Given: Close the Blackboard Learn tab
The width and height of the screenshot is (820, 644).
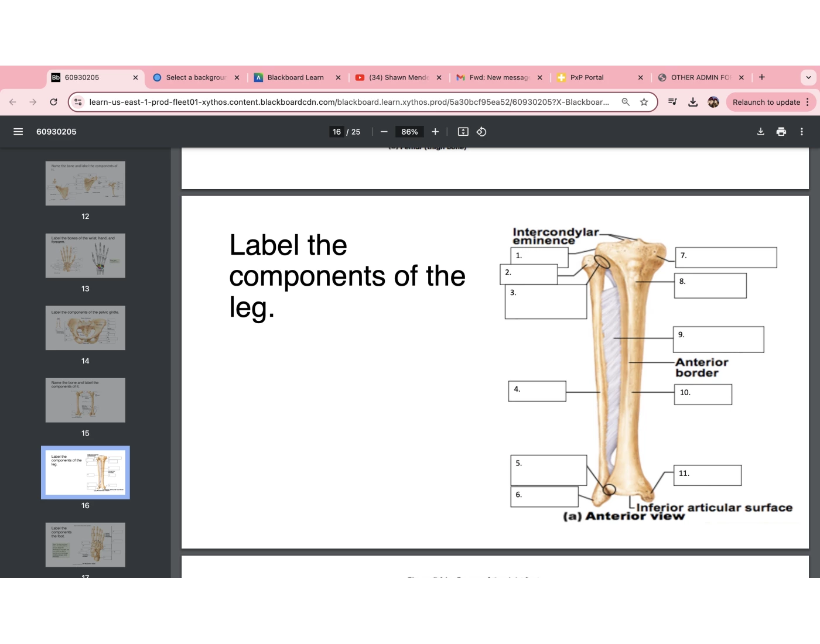Looking at the screenshot, I should (338, 77).
